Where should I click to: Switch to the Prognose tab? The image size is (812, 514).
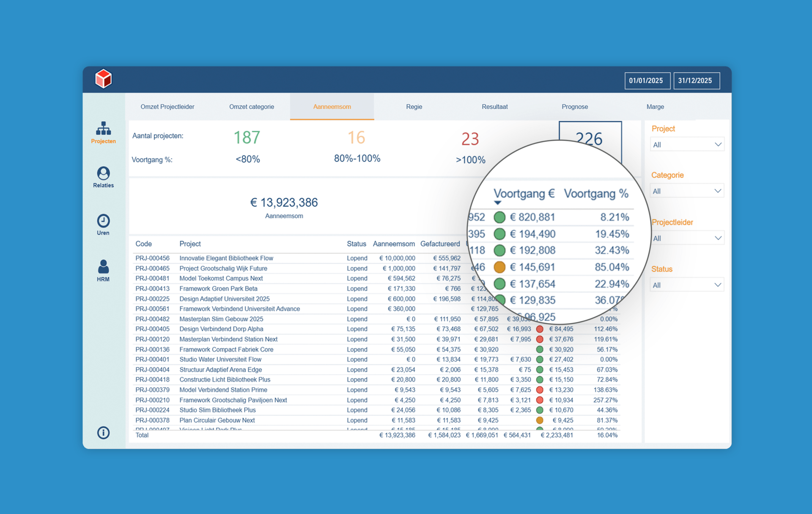coord(575,107)
